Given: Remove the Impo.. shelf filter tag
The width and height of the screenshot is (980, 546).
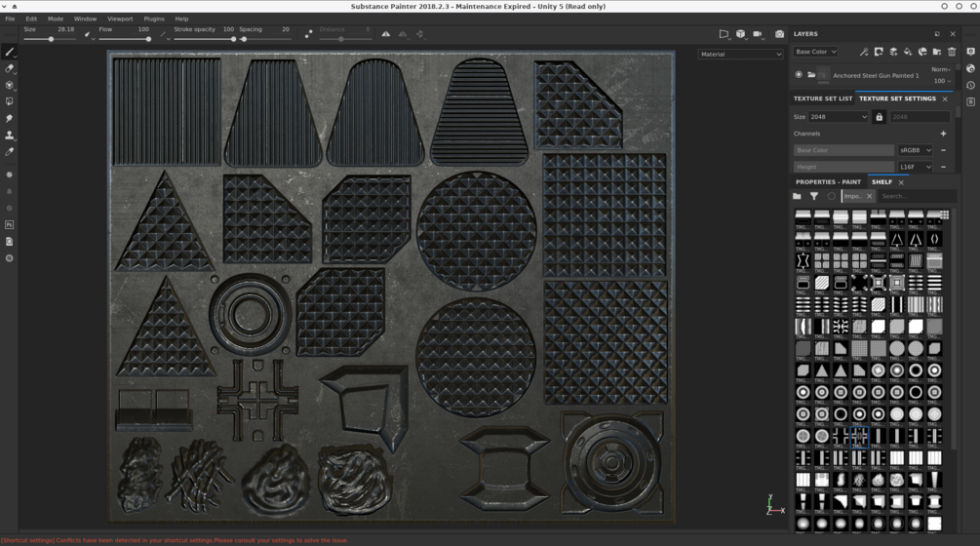Looking at the screenshot, I should 869,196.
